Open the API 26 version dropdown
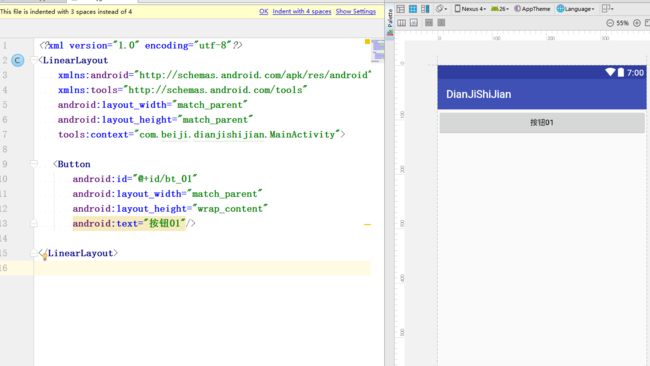The width and height of the screenshot is (650, 366). (500, 9)
